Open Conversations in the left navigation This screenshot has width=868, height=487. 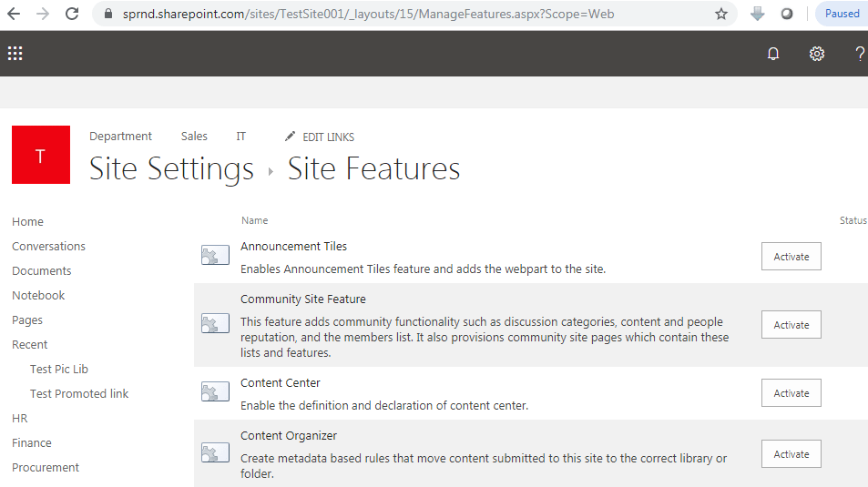click(x=48, y=247)
